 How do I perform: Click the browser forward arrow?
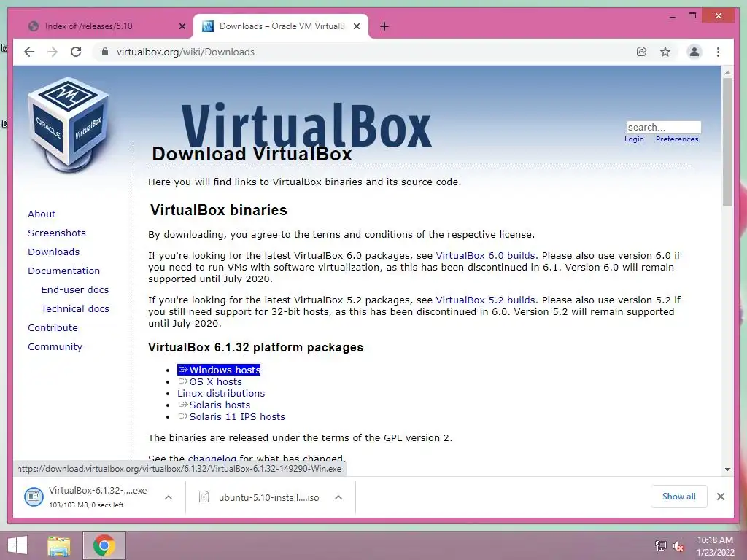coord(53,52)
